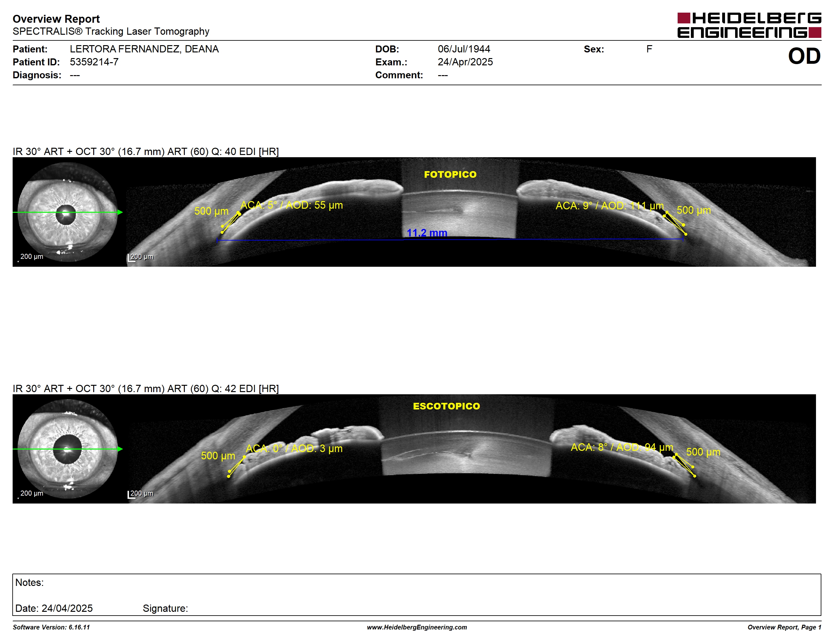Click the ESCOTOPICO label
Viewport: 834px width, 644px height.
446,406
